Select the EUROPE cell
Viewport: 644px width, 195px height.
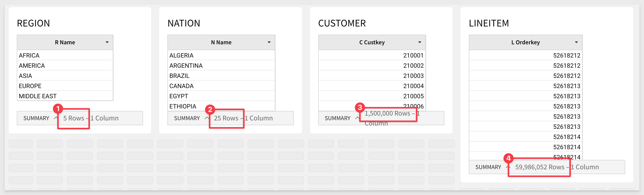tap(65, 86)
